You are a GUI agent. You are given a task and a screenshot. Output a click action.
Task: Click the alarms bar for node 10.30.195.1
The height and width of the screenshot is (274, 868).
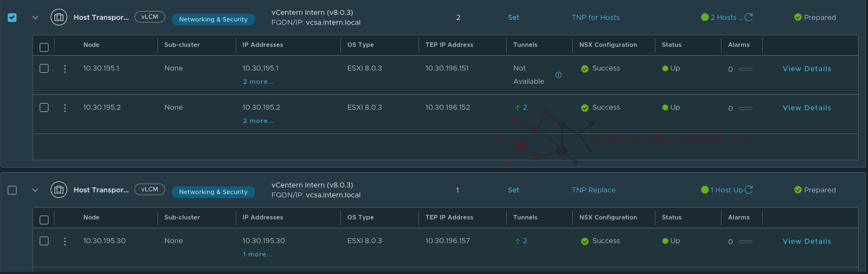tap(745, 69)
